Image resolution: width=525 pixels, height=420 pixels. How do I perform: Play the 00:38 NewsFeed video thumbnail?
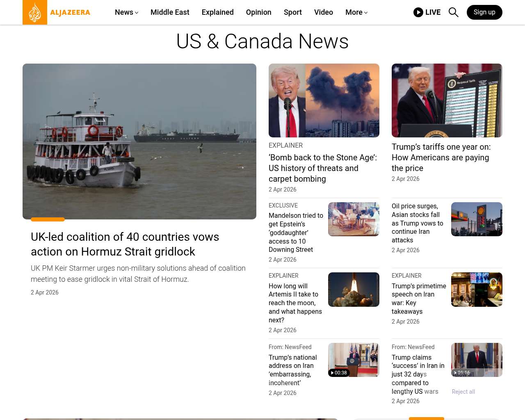point(354,360)
